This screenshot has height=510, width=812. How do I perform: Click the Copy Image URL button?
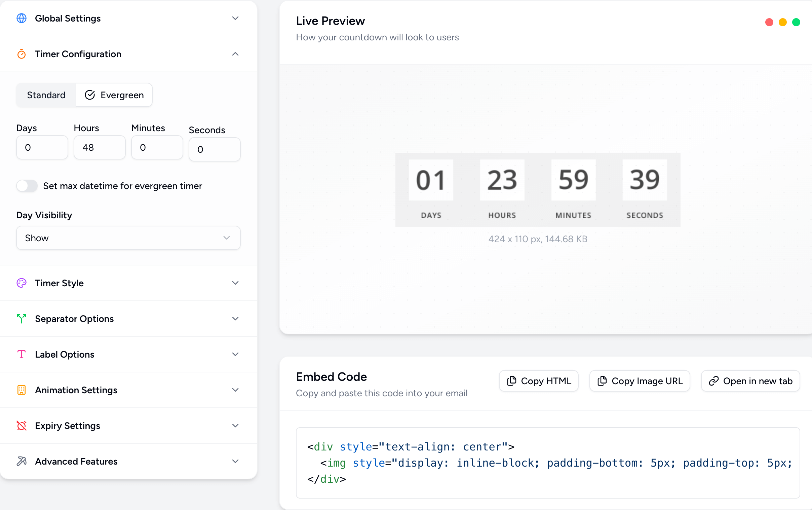[x=639, y=381]
